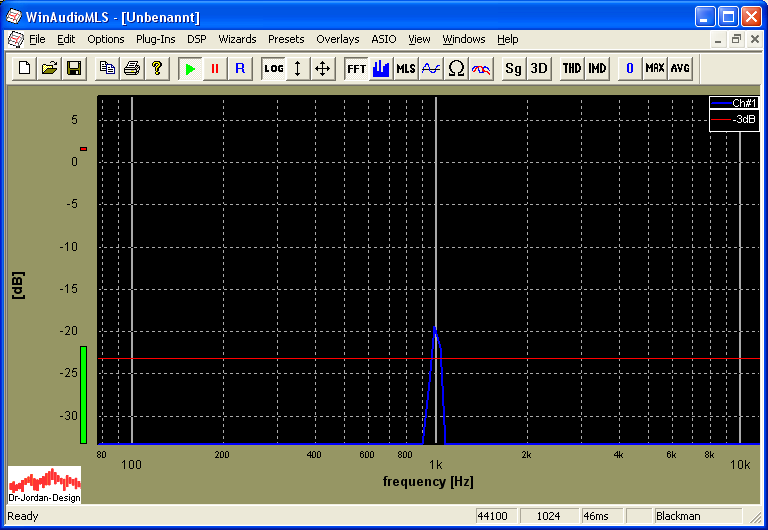Viewport: 768px width, 530px height.
Task: Click the green input level meter
Action: pos(83,394)
